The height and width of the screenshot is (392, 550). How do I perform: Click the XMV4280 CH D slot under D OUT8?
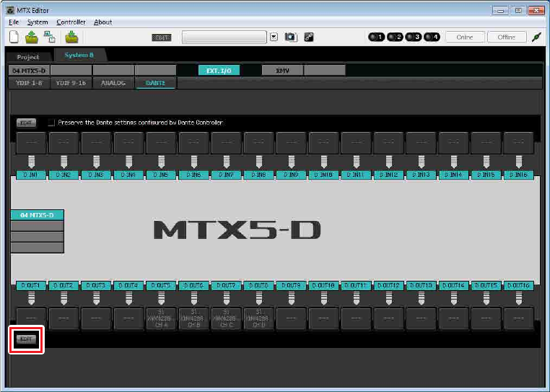(258, 318)
